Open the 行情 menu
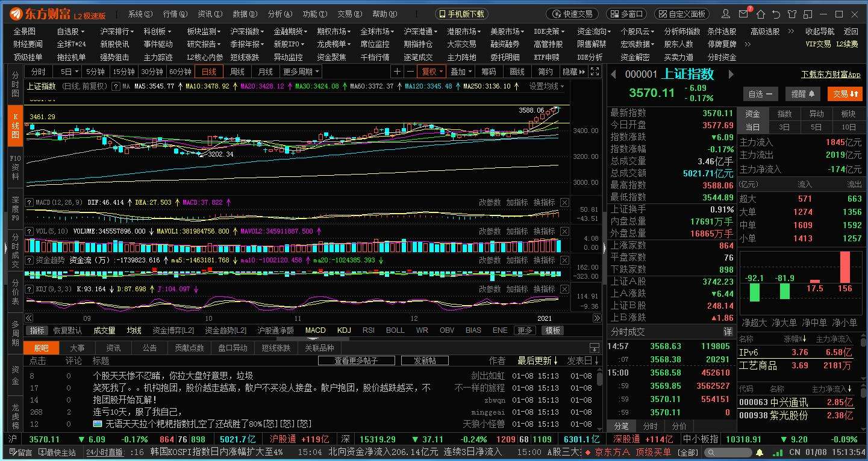This screenshot has width=868, height=461. 175,14
